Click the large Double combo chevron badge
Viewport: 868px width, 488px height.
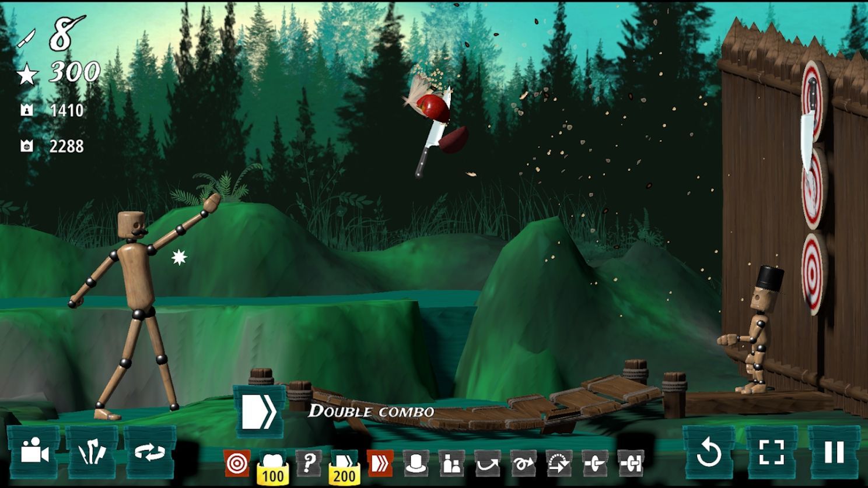(x=259, y=412)
